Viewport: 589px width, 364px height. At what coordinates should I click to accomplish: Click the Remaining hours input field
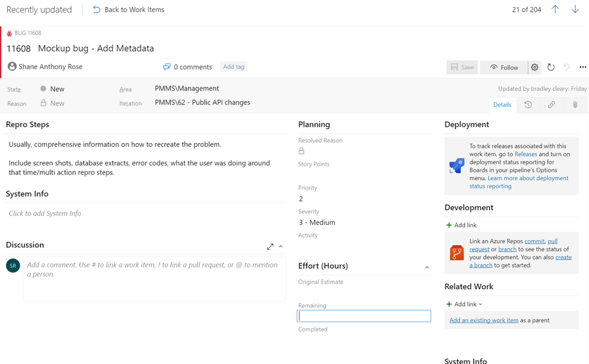click(x=364, y=316)
